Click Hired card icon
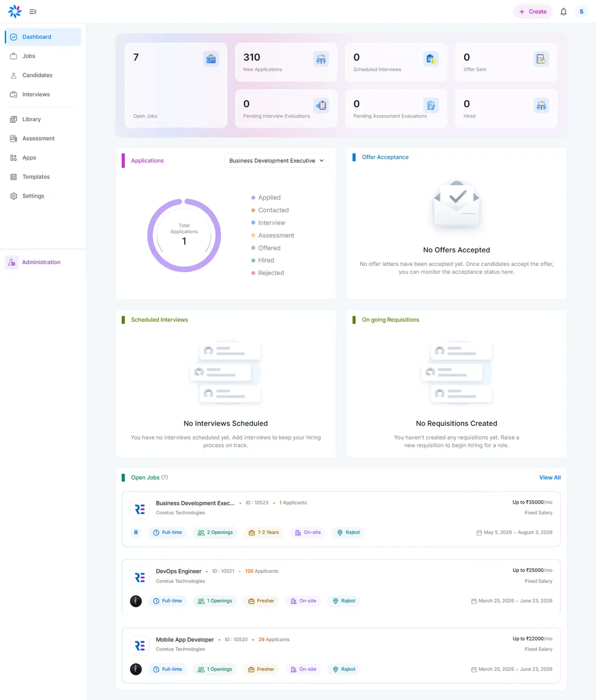 point(541,105)
